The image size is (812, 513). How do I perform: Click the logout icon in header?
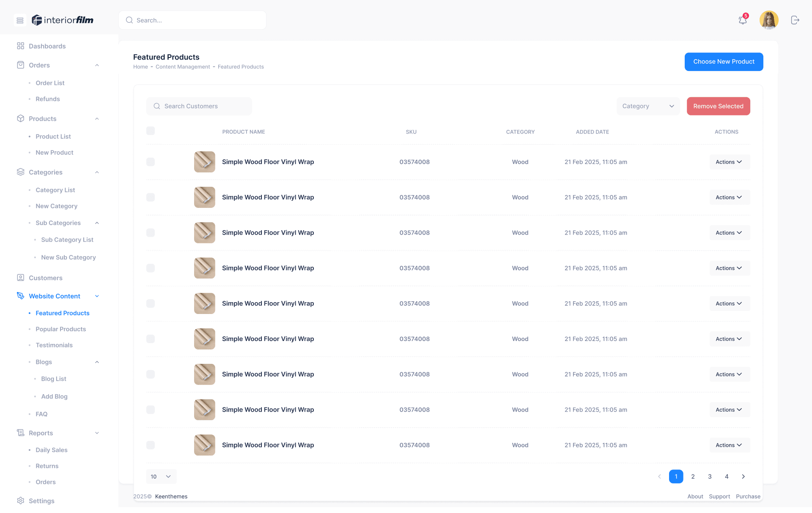pyautogui.click(x=795, y=20)
